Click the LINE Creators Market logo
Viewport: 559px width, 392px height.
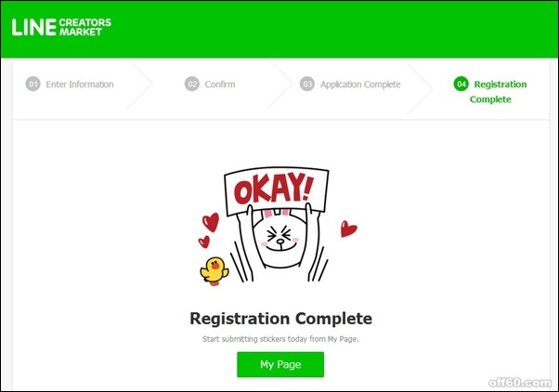tap(61, 27)
